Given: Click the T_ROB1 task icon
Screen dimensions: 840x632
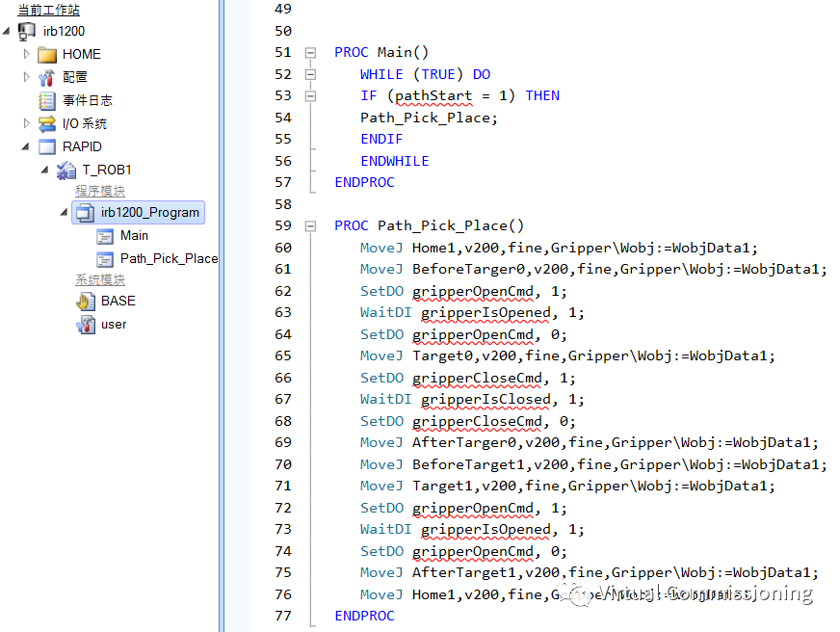Looking at the screenshot, I should click(x=66, y=171).
